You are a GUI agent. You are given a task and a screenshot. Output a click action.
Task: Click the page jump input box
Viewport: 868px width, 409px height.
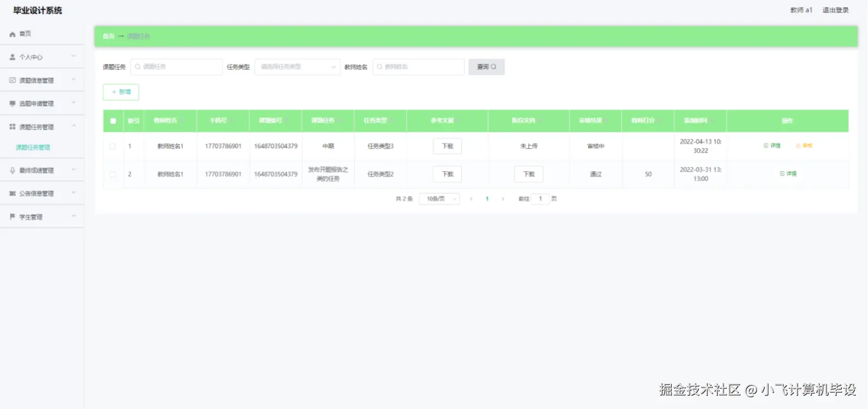click(540, 199)
